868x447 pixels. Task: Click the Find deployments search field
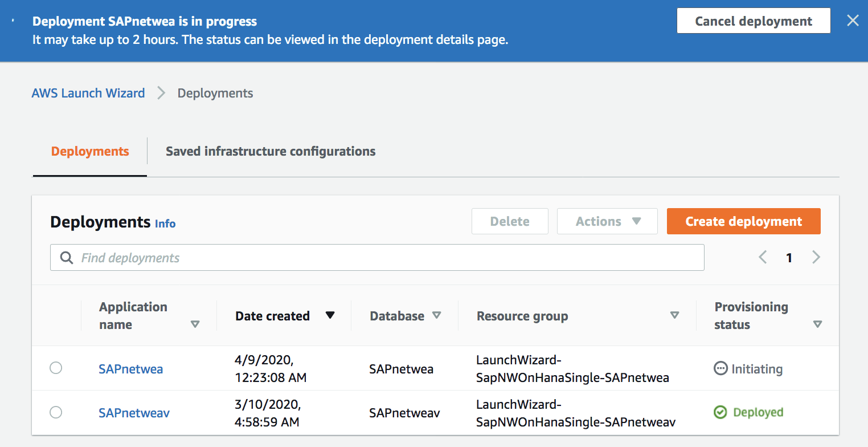(x=387, y=258)
